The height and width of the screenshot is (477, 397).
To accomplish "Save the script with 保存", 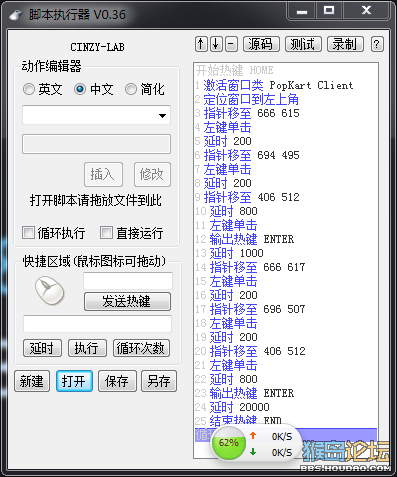I will tap(117, 381).
